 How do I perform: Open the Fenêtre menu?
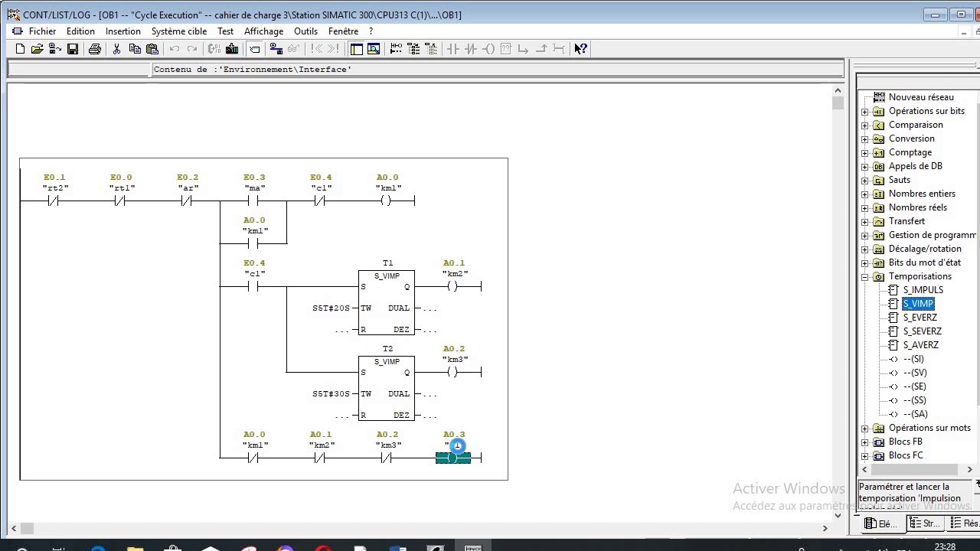(343, 31)
